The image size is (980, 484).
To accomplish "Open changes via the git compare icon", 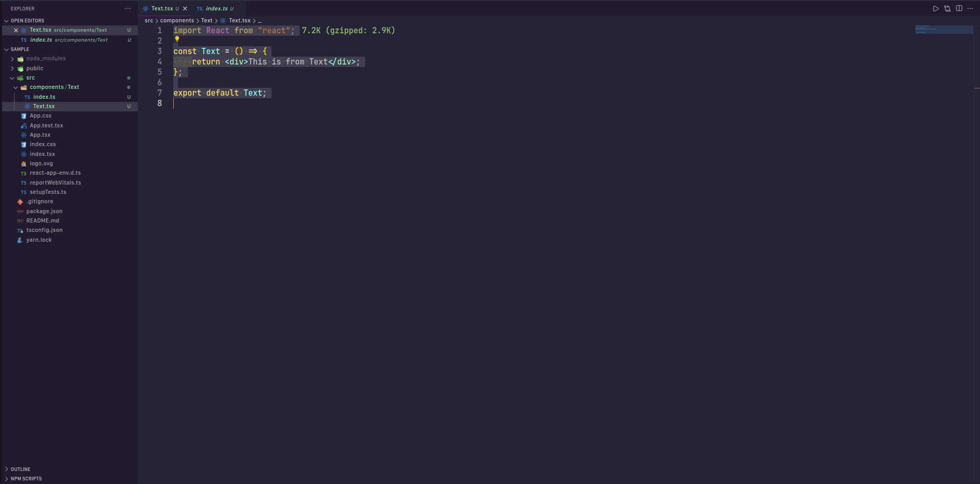I will coord(947,9).
